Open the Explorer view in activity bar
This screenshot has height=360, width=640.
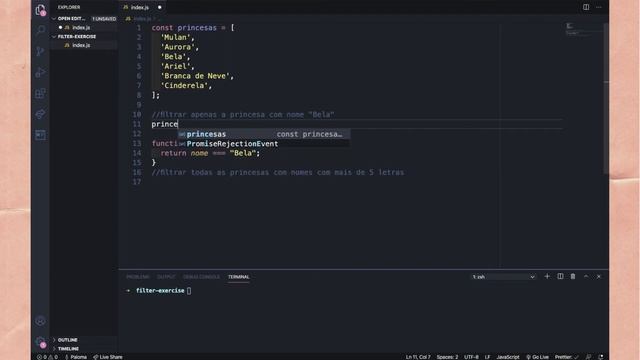coord(40,10)
